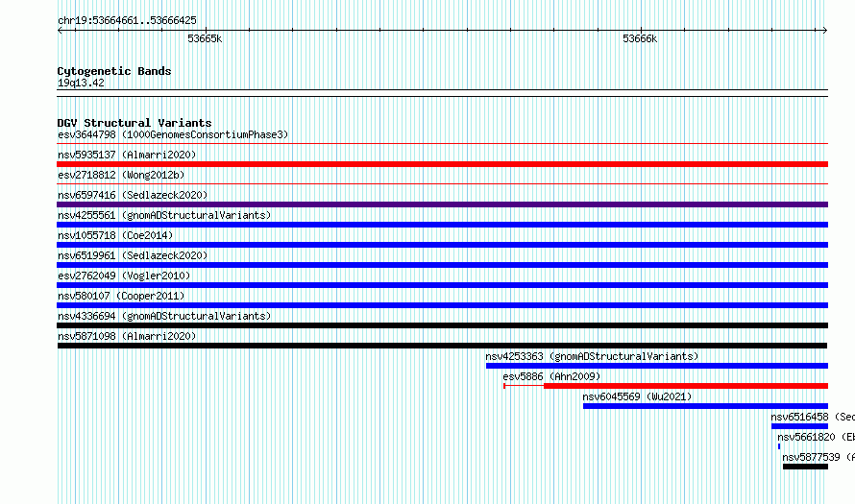
Task: Select nsv6519961 (Sedlazeck2020) label
Action: pyautogui.click(x=133, y=255)
